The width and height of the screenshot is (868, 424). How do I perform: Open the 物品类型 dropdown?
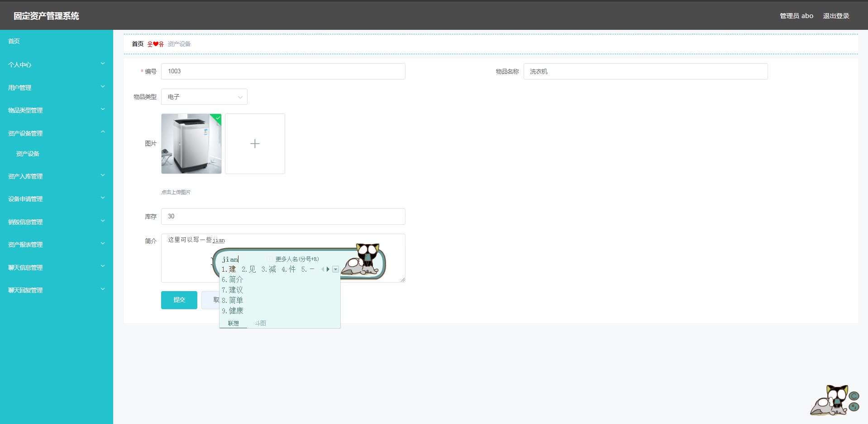pos(204,97)
